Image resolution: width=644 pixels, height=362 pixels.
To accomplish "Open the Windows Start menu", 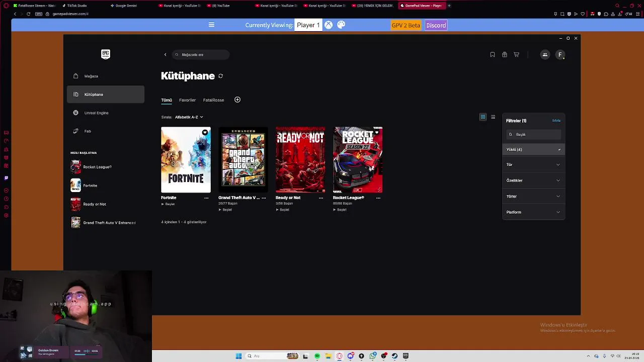I will pos(238,356).
